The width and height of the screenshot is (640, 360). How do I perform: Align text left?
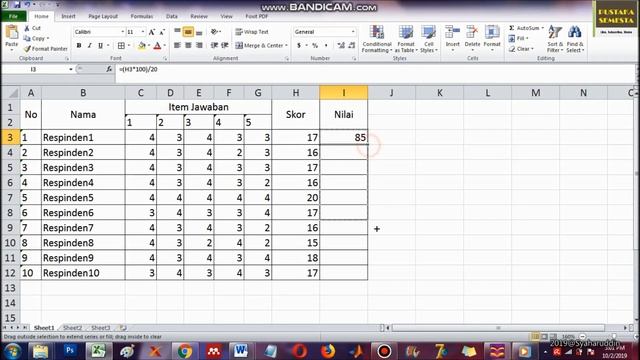[x=177, y=45]
